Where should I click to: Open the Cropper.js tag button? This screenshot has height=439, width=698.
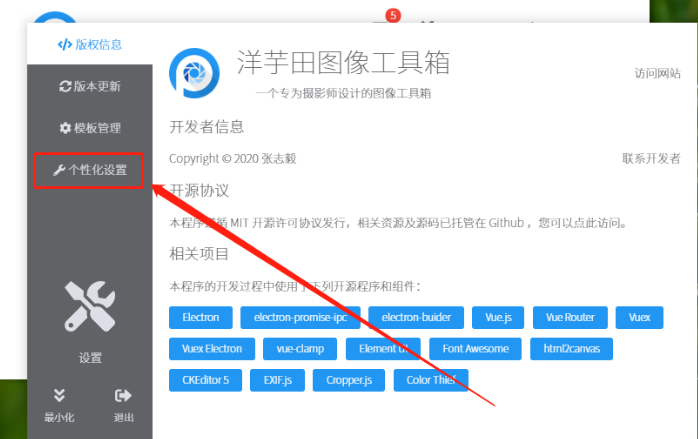point(349,380)
